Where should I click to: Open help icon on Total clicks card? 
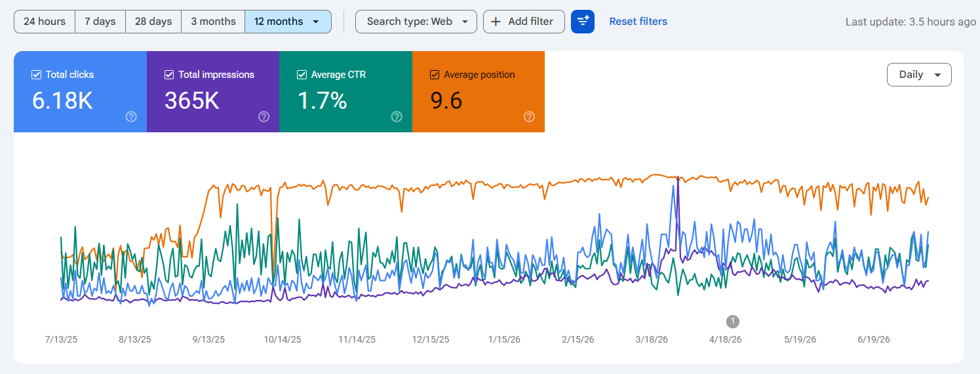[x=131, y=117]
